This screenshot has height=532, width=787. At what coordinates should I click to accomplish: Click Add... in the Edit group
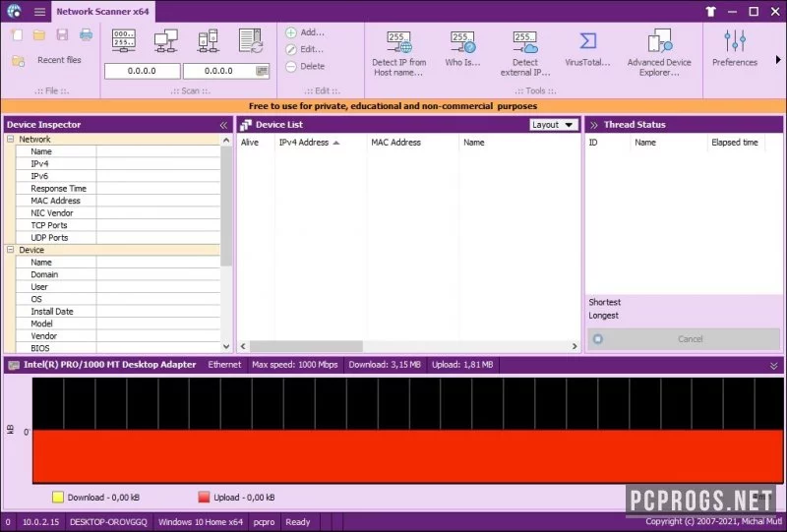click(x=305, y=32)
